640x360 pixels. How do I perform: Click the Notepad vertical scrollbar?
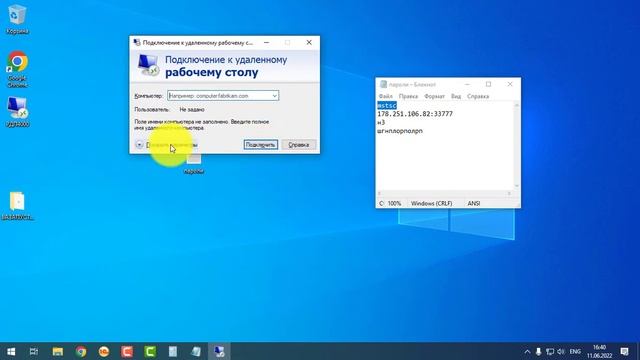[517, 146]
